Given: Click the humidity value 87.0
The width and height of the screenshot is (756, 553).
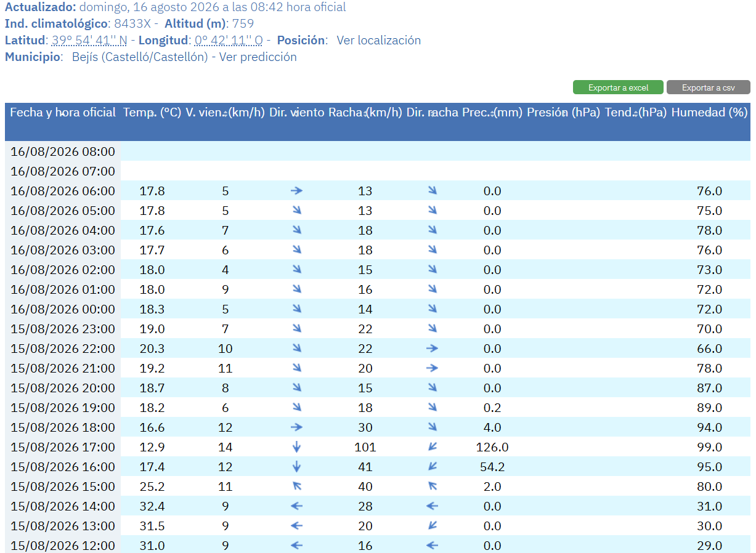Looking at the screenshot, I should [709, 388].
